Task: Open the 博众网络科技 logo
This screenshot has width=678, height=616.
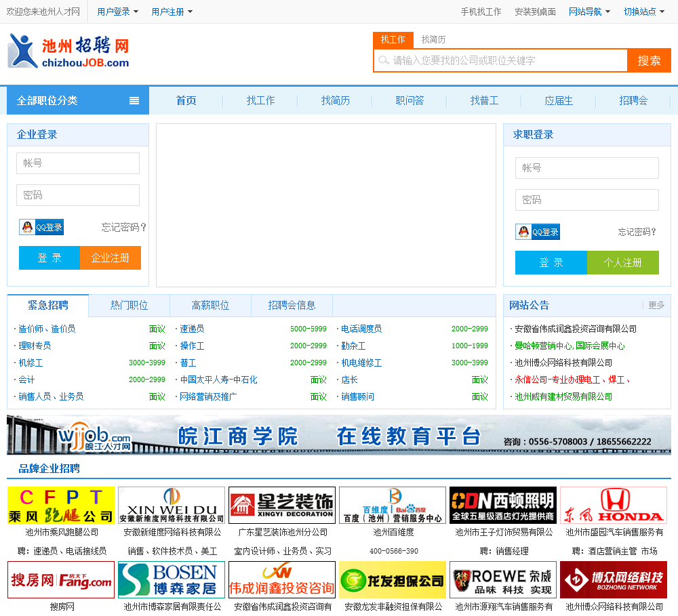Action: point(614,579)
